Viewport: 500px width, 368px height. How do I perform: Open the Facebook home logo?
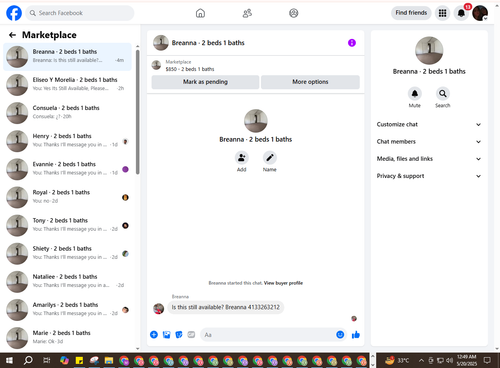[14, 13]
